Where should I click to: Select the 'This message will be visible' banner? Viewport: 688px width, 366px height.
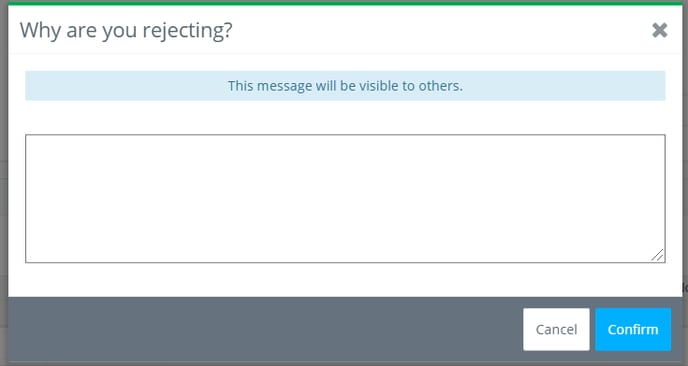point(345,86)
